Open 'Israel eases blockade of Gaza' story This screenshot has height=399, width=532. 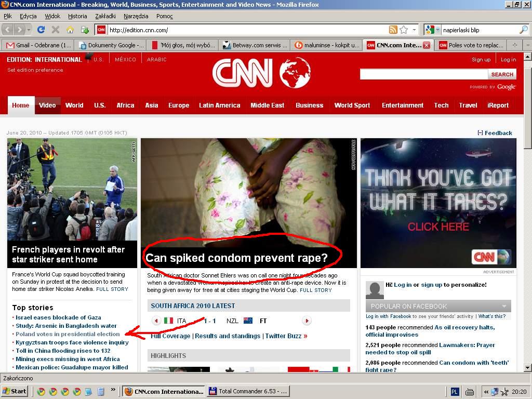click(x=58, y=317)
